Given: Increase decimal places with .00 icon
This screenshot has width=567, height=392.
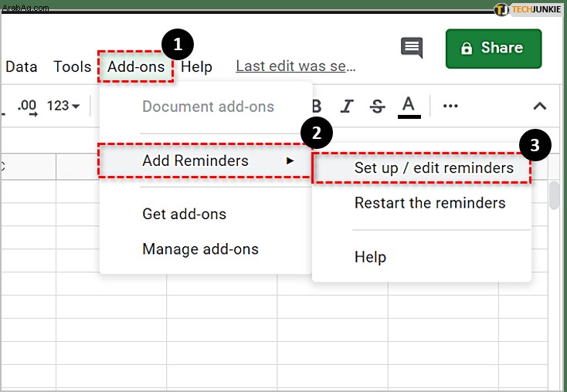Looking at the screenshot, I should pyautogui.click(x=28, y=107).
